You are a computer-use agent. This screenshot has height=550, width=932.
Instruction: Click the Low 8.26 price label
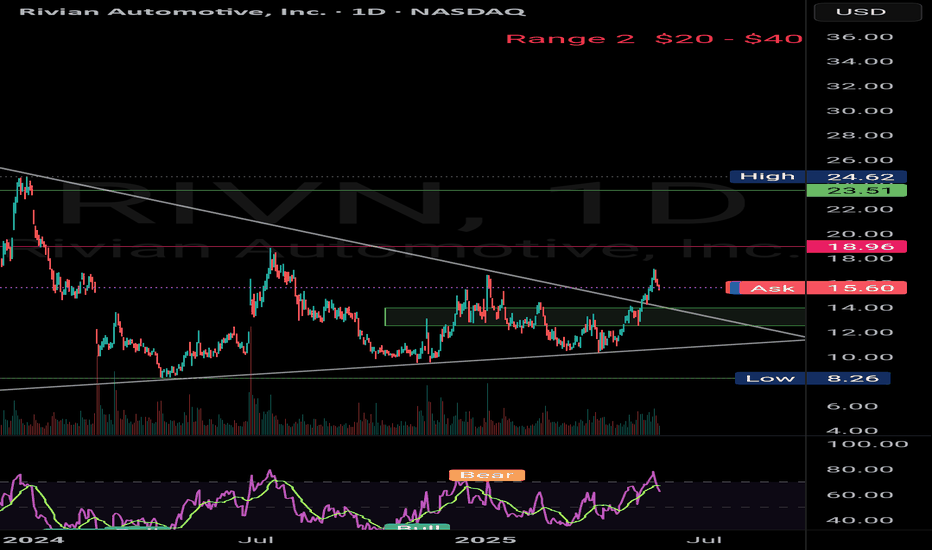click(813, 378)
